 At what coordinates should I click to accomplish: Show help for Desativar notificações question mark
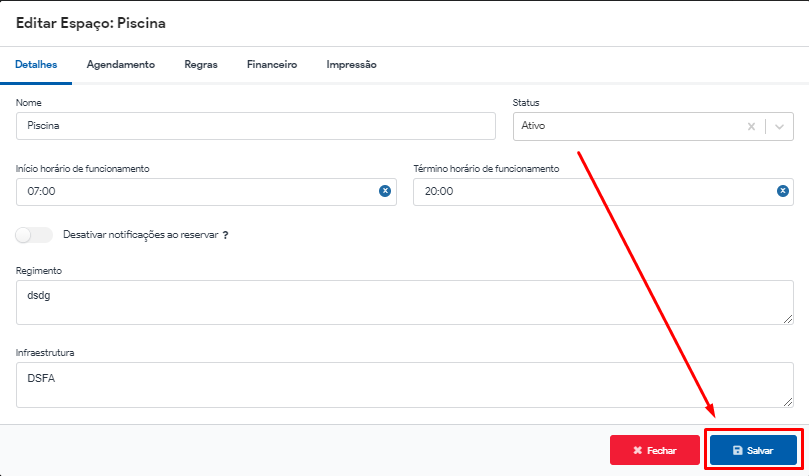(225, 235)
